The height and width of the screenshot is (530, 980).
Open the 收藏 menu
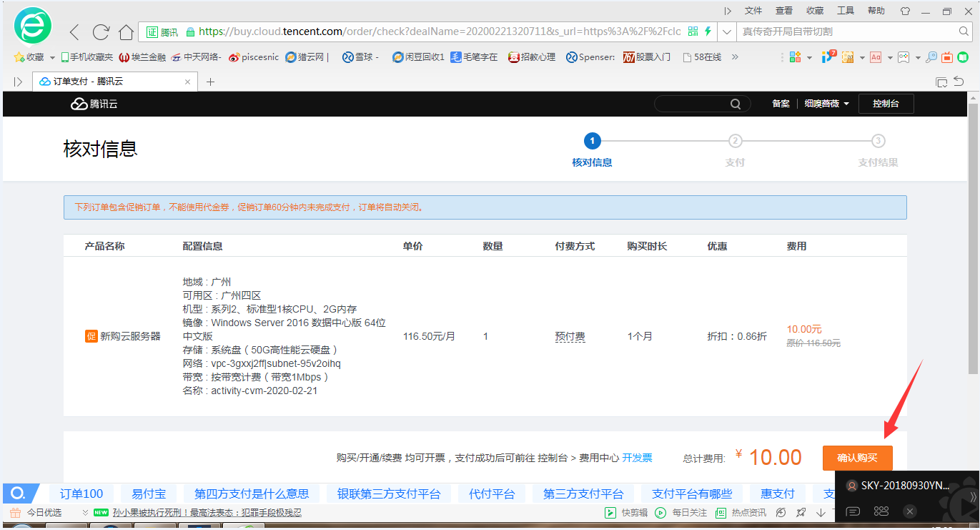[815, 11]
